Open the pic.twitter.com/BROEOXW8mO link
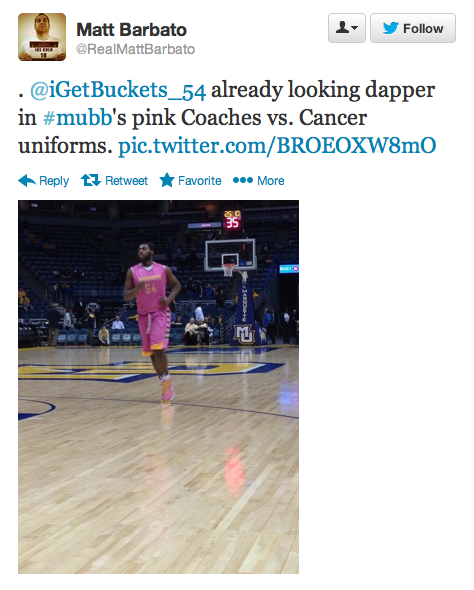Viewport: 474px width, 590px height. 277,146
